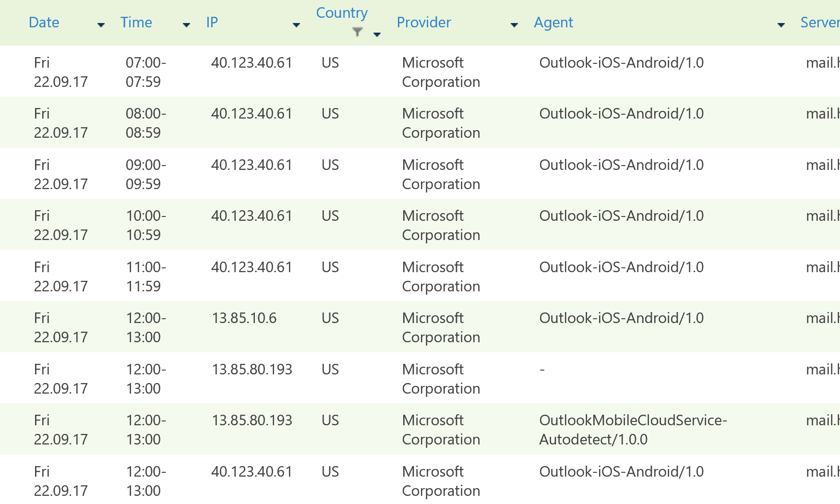Expand the Agent column dropdown arrow
The height and width of the screenshot is (504, 840).
click(781, 25)
